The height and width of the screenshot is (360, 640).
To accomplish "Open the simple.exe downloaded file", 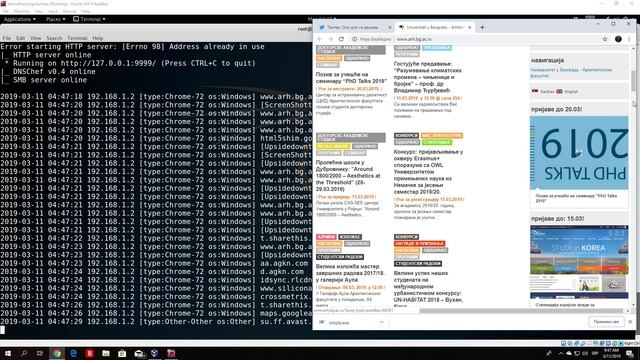I will [339, 322].
